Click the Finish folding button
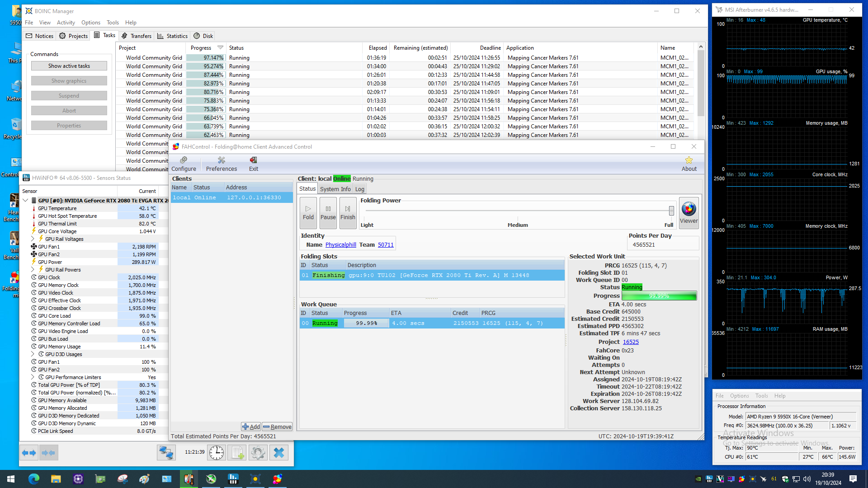The height and width of the screenshot is (488, 868). pyautogui.click(x=348, y=212)
